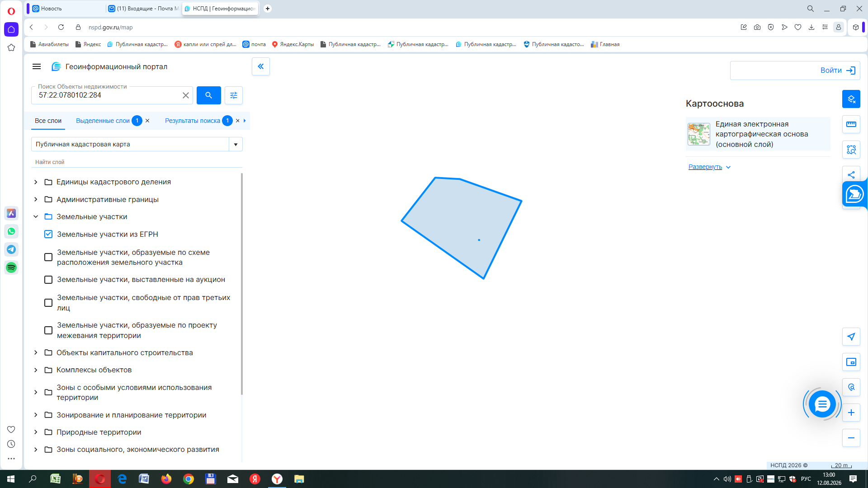This screenshot has width=868, height=488.
Task: Uncheck Земельные участки из ЕГРН
Action: pyautogui.click(x=48, y=234)
